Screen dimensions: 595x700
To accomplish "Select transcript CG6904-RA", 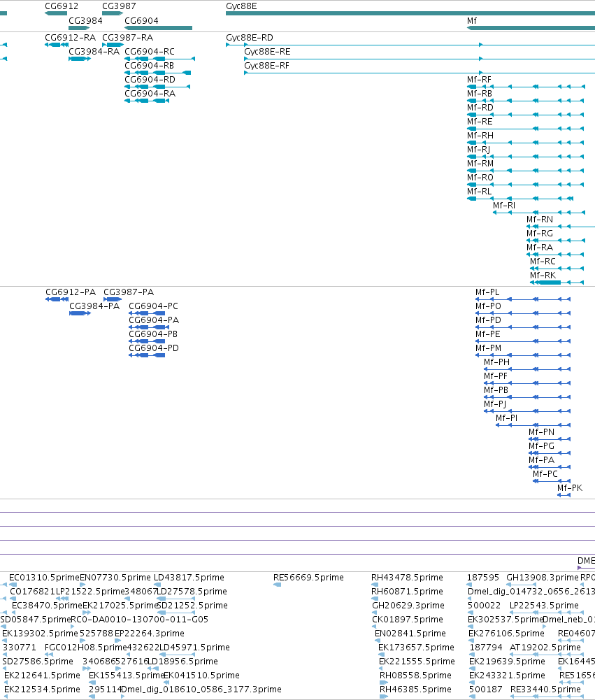I will coord(150,93).
